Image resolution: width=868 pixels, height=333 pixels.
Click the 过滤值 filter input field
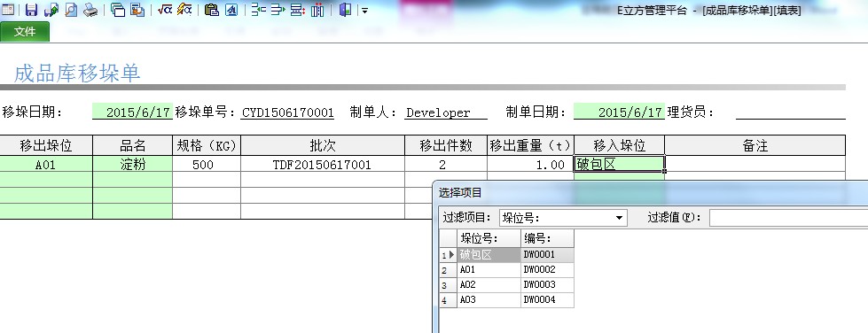(788, 218)
